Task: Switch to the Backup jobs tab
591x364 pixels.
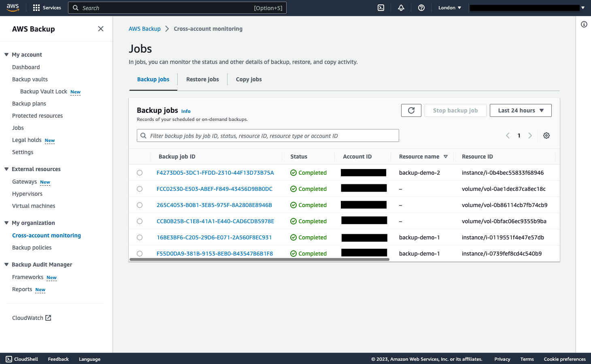Action: pos(153,79)
